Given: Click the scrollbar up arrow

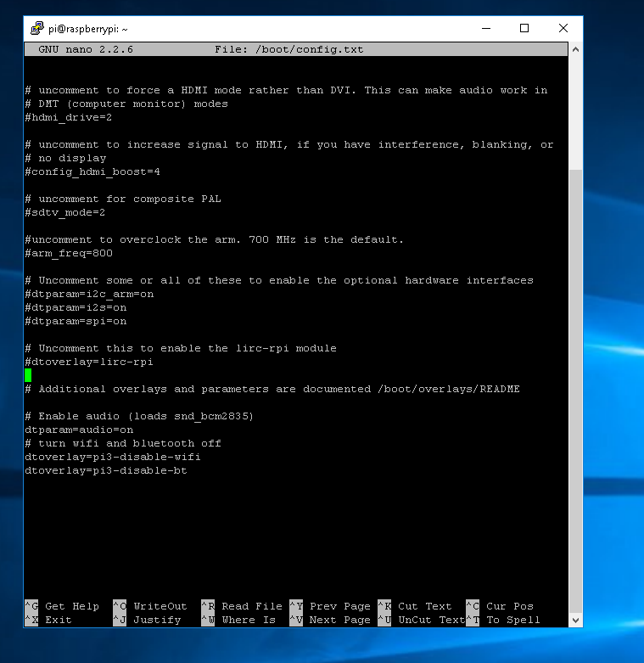Looking at the screenshot, I should click(x=575, y=50).
